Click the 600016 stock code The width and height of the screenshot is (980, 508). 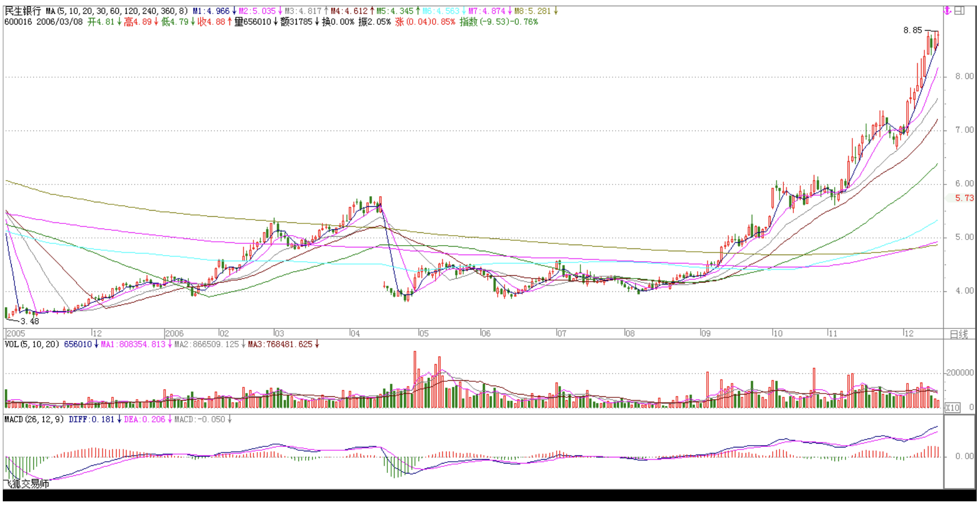[x=18, y=22]
